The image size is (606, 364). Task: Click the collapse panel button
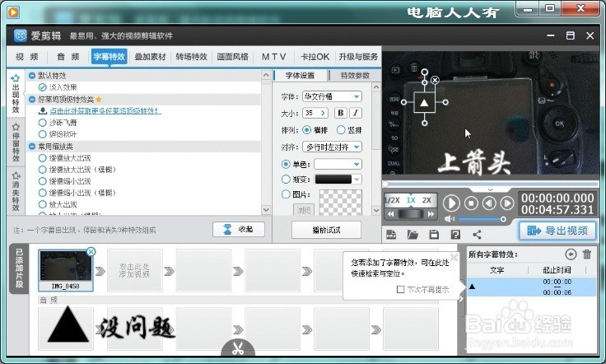(239, 229)
